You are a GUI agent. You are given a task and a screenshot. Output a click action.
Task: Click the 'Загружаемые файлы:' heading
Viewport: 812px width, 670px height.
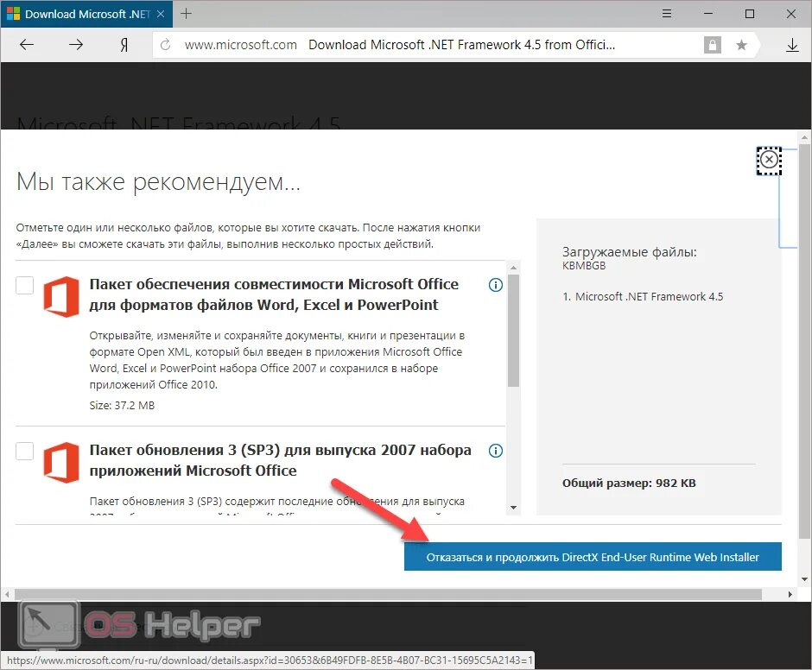point(629,252)
